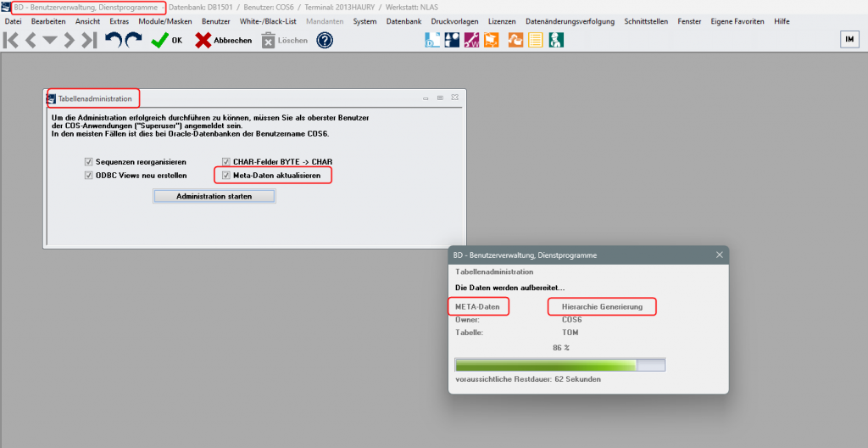Screen dimensions: 868x448
Task: Go to the previous record arrow
Action: click(x=31, y=40)
